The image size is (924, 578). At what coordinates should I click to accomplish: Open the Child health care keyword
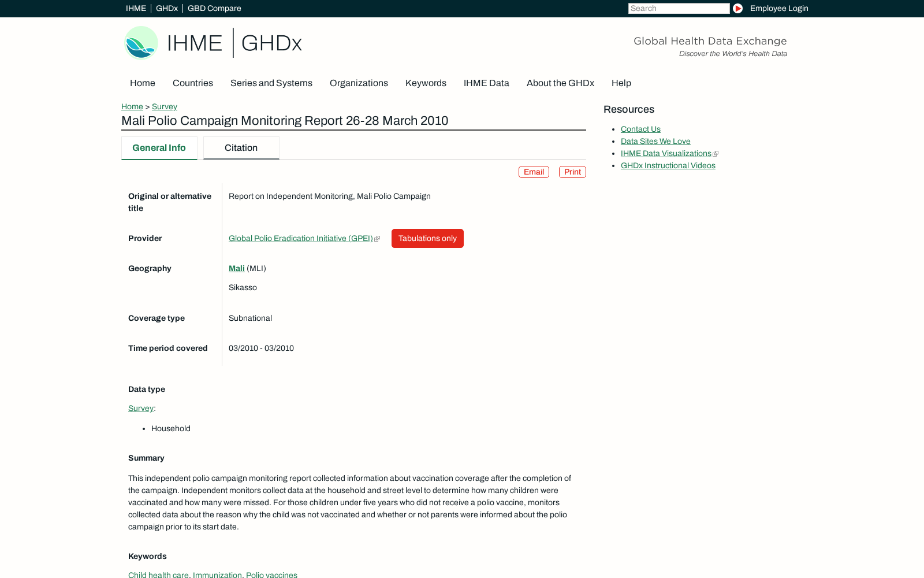[x=158, y=575]
